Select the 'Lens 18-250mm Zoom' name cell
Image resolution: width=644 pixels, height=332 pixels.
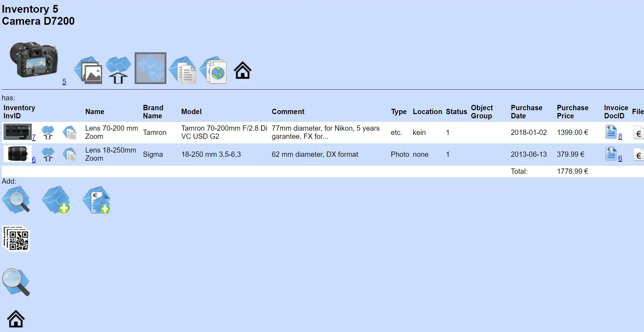pyautogui.click(x=111, y=154)
